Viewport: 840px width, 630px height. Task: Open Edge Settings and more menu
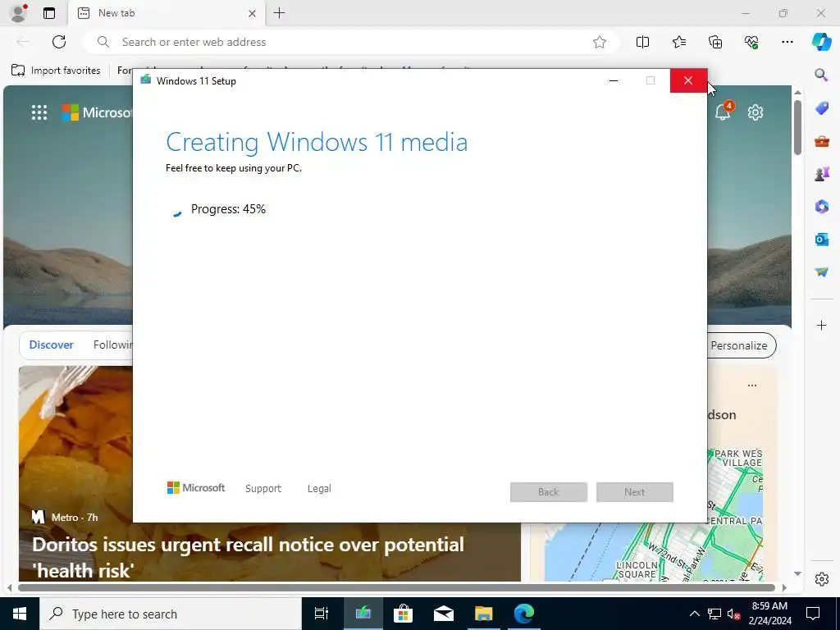coord(787,42)
